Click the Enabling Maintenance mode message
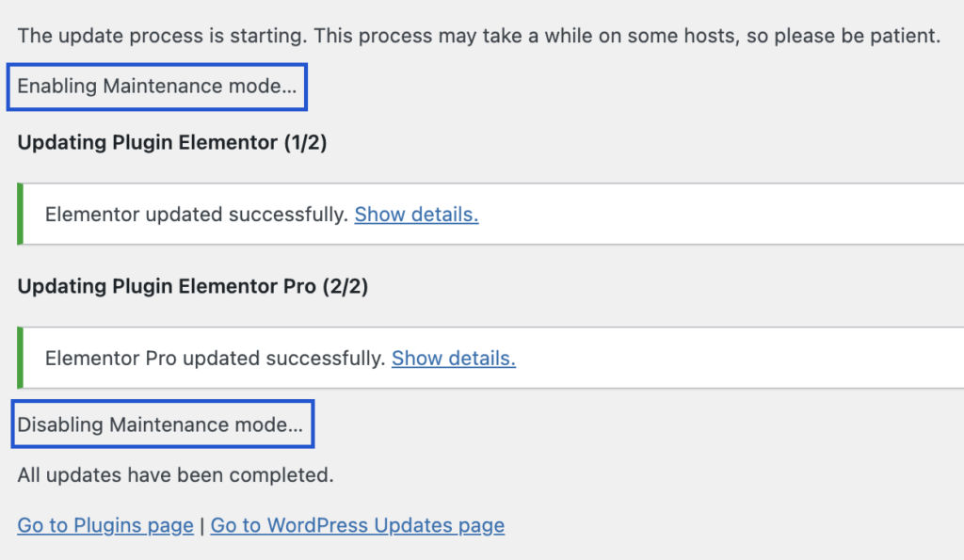The width and height of the screenshot is (964, 560). click(x=157, y=87)
